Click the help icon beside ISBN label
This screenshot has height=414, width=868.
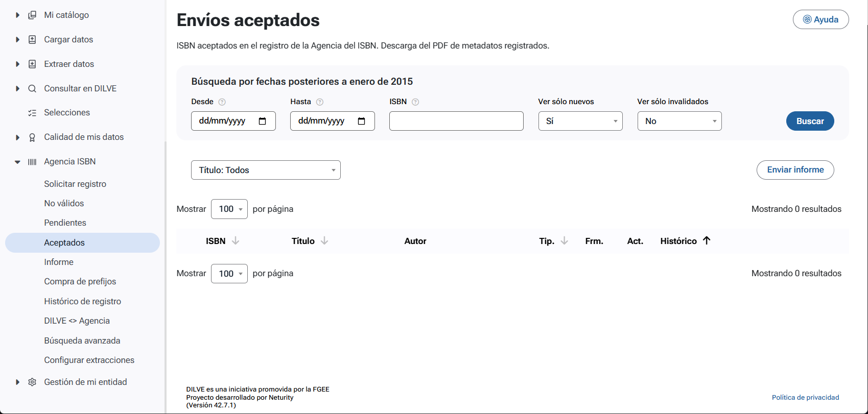415,102
